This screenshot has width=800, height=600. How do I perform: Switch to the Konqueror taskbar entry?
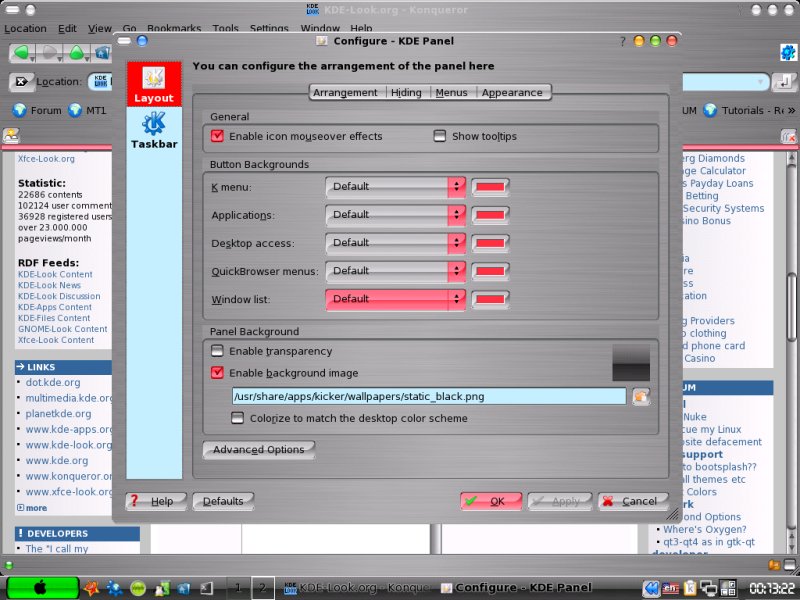tap(358, 588)
